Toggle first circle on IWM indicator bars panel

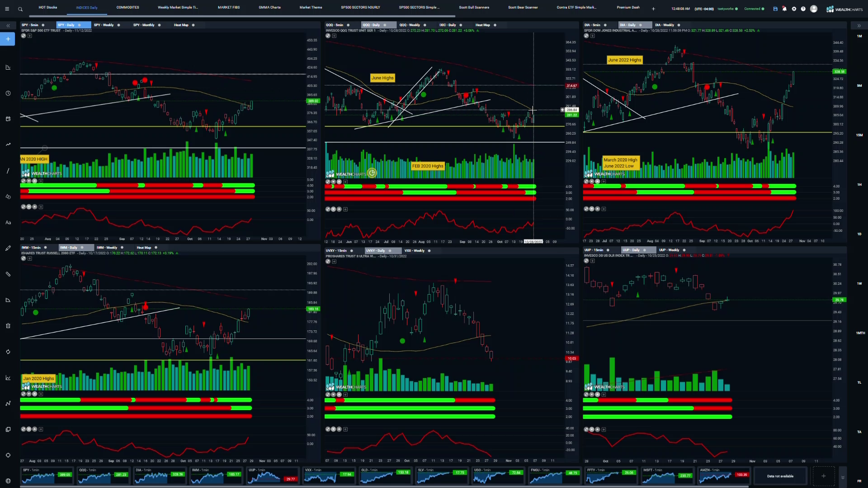(x=23, y=394)
